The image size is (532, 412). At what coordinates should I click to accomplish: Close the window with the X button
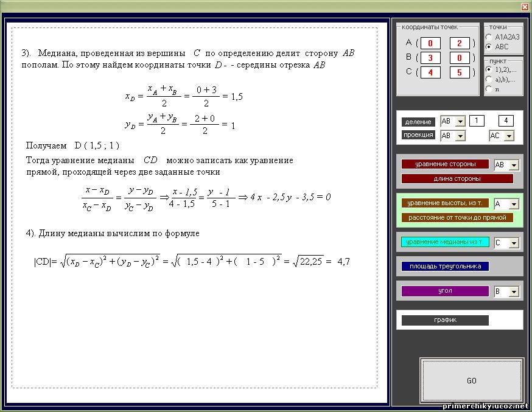tap(525, 7)
